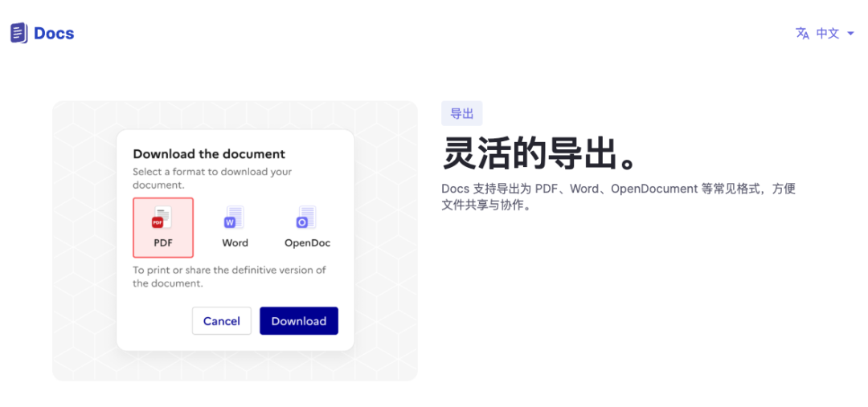
Task: Select the red PDF file icon
Action: click(x=162, y=218)
